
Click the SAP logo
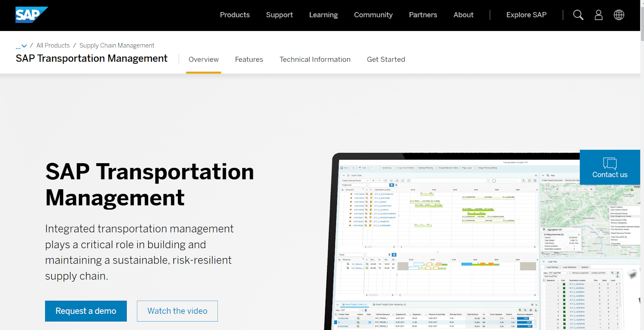(31, 15)
